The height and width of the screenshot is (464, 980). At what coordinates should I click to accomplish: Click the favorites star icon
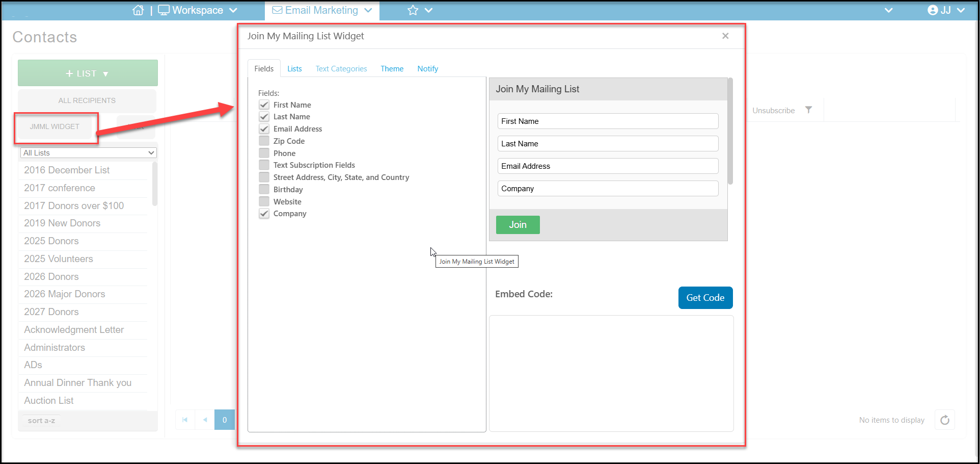pos(413,10)
